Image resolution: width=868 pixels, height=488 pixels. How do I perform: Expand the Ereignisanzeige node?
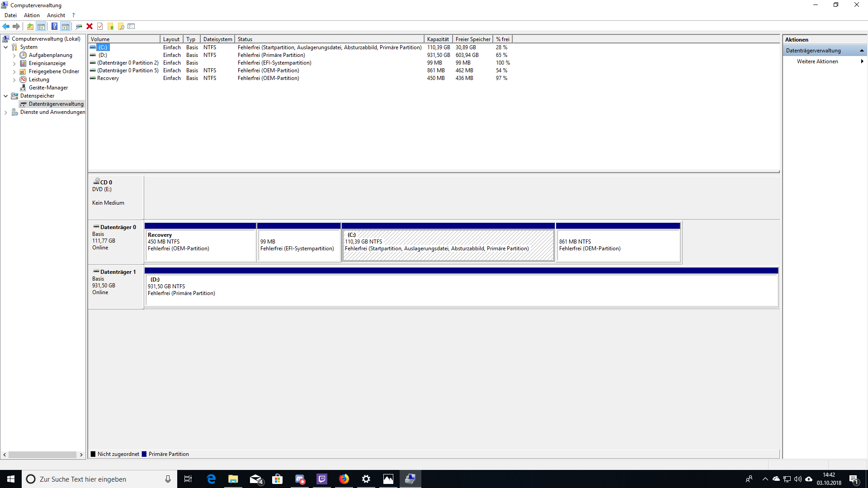[14, 63]
